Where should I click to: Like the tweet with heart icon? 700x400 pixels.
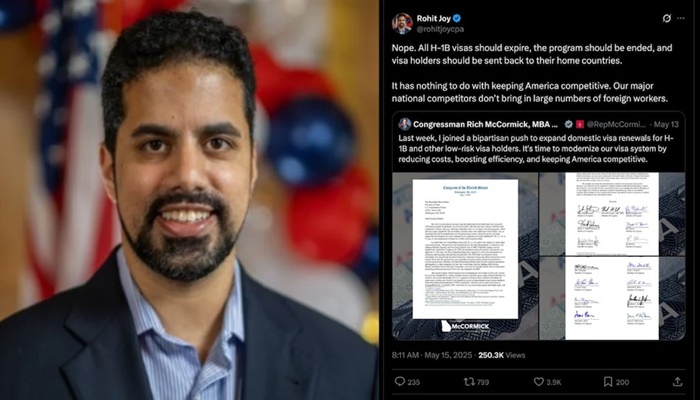[x=539, y=382]
